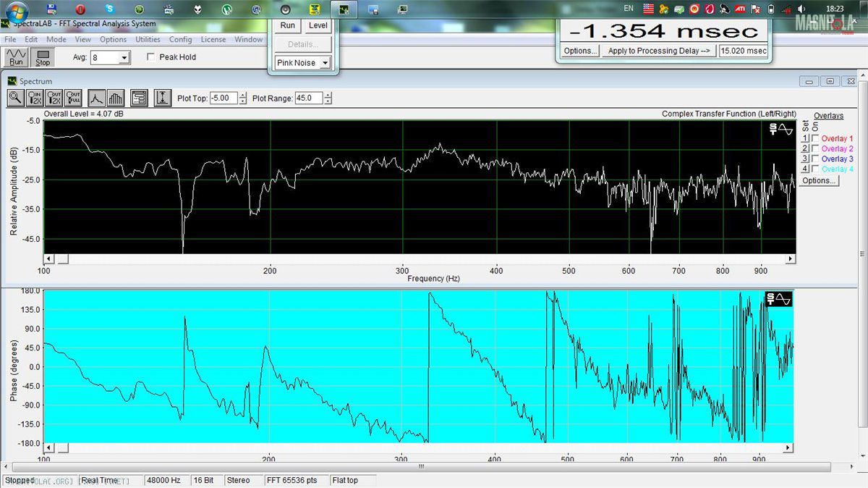Click the marker icon on the phase plot
Screen dimensions: 868x488
pyautogui.click(x=778, y=299)
